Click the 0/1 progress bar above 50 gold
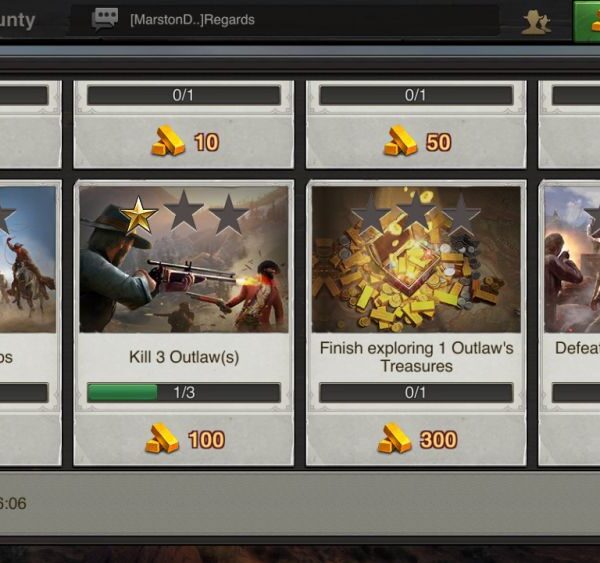 click(x=416, y=95)
